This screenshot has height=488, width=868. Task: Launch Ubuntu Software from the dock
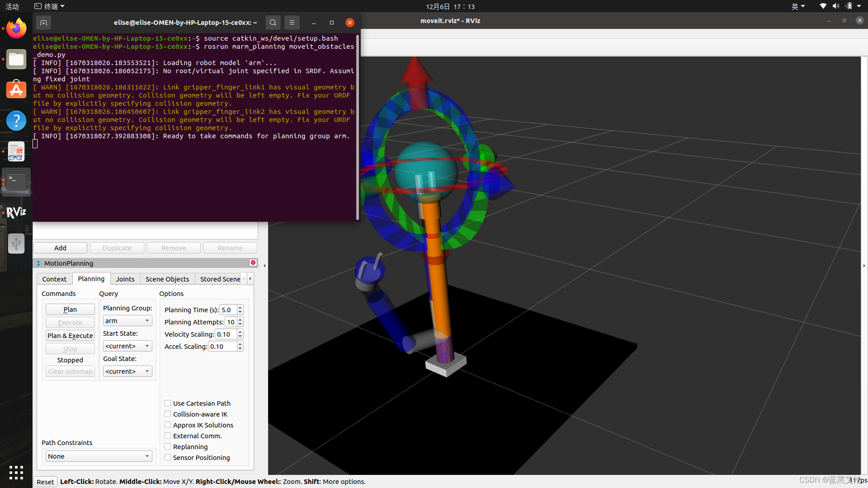[x=16, y=90]
